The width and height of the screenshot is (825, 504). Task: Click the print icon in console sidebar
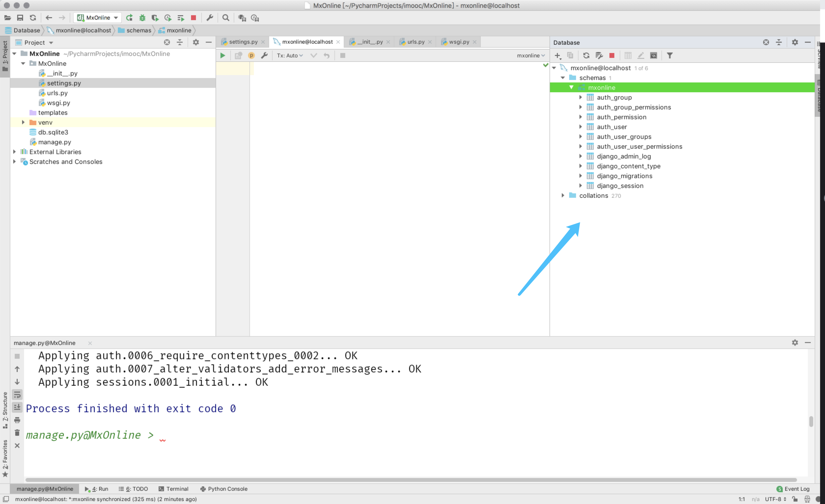pos(17,420)
